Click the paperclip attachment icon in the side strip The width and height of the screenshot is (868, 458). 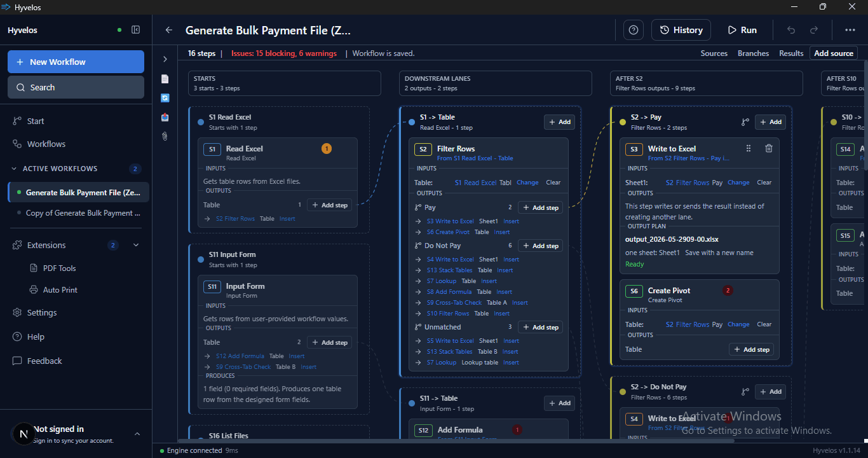pos(165,136)
